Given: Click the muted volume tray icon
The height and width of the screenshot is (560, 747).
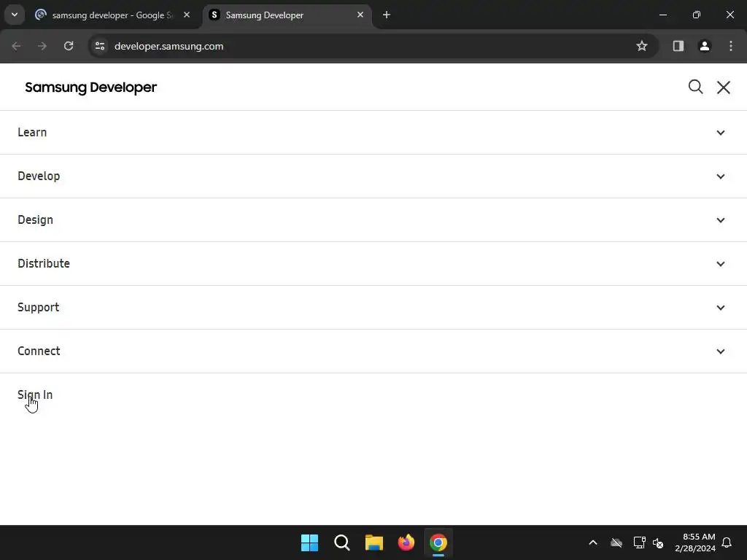Looking at the screenshot, I should tap(658, 542).
